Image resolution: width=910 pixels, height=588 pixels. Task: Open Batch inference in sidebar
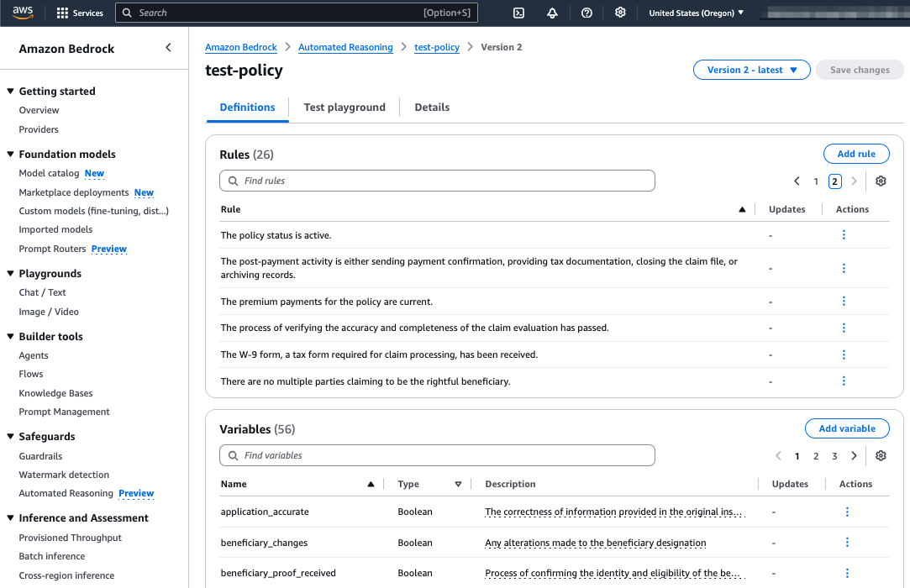(x=51, y=556)
